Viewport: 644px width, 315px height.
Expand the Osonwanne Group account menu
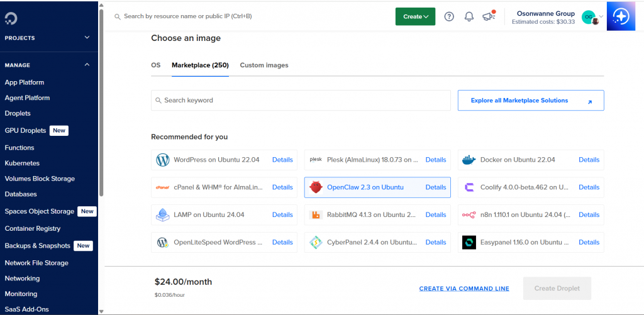[601, 17]
